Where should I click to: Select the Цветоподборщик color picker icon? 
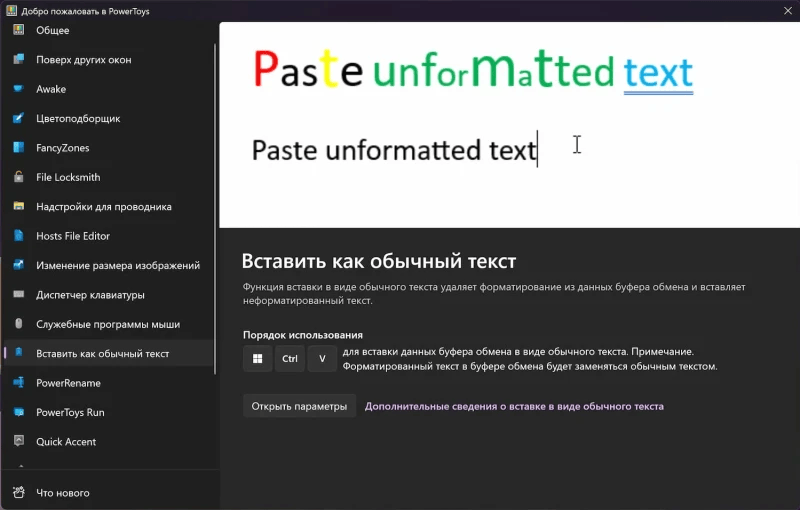(x=18, y=118)
